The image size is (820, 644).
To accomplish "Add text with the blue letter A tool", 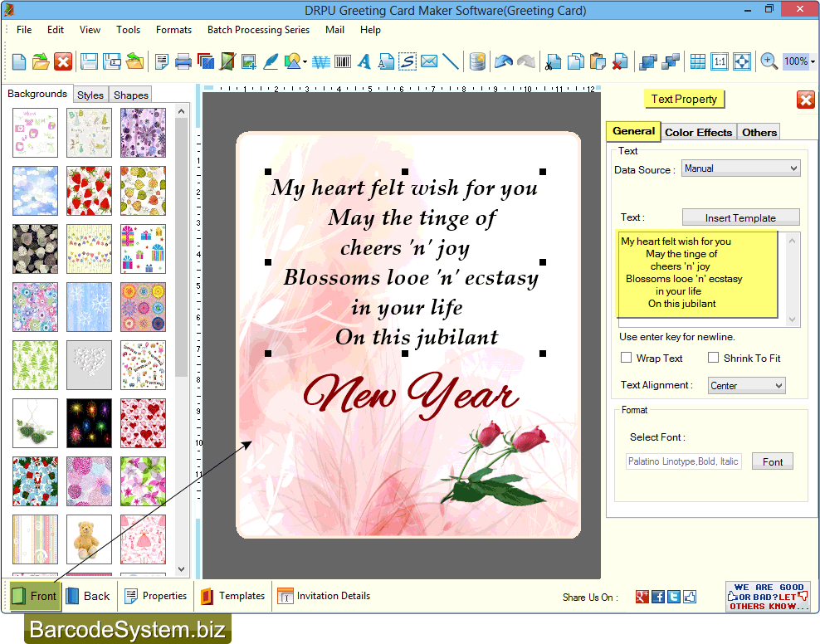I will point(364,61).
